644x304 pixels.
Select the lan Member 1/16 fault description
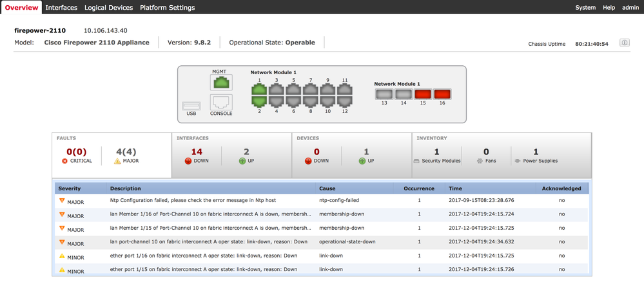click(x=210, y=214)
